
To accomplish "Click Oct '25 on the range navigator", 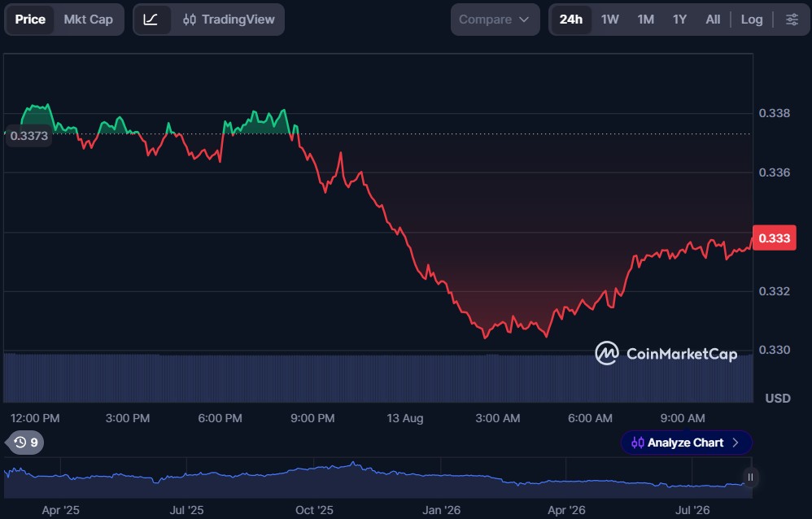I will [314, 510].
